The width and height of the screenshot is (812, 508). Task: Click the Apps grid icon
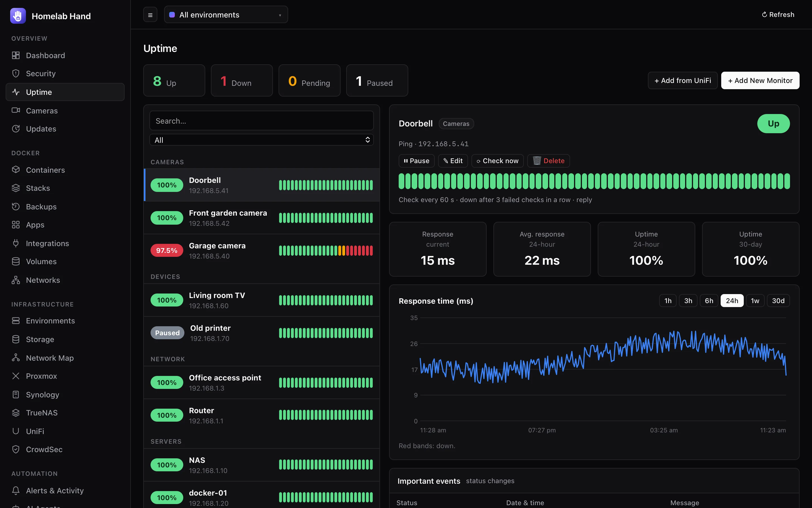16,225
